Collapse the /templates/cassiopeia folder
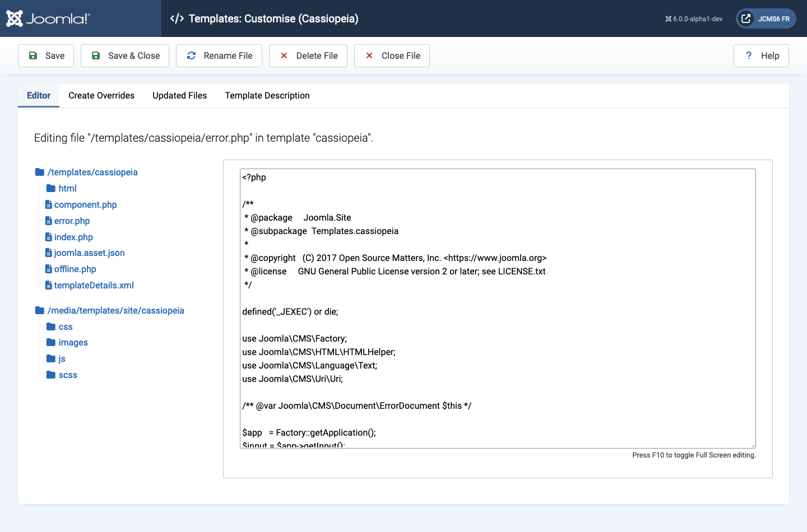The width and height of the screenshot is (807, 532). (86, 172)
